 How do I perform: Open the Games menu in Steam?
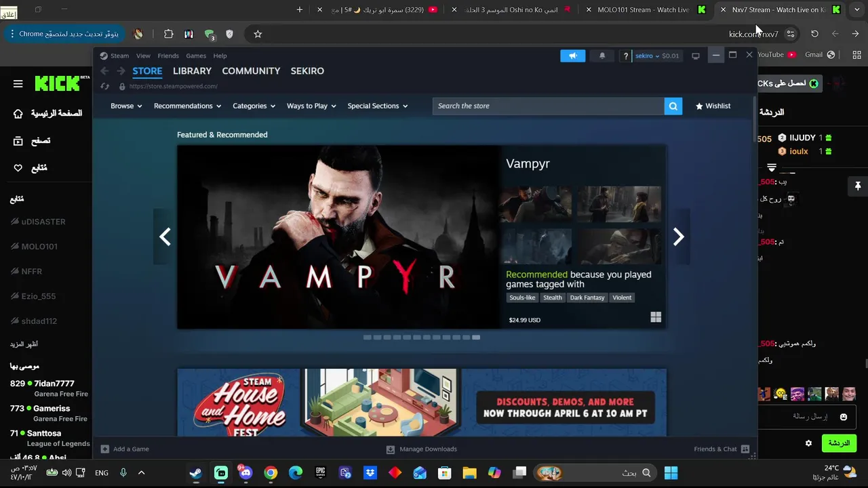coord(196,56)
